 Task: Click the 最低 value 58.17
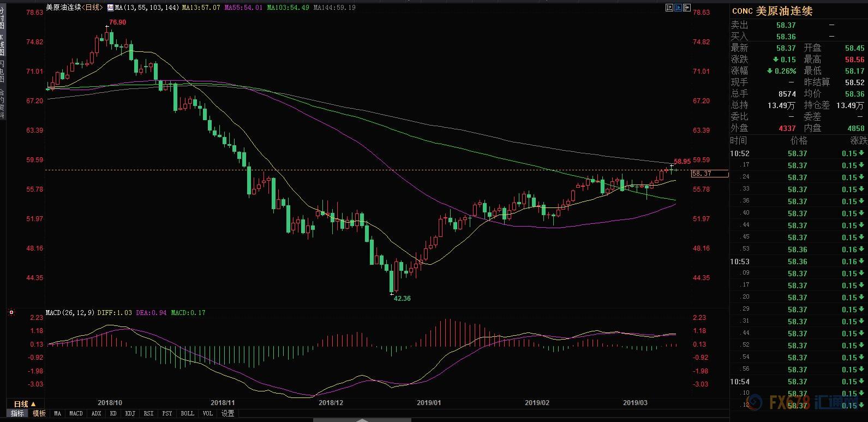[x=855, y=71]
